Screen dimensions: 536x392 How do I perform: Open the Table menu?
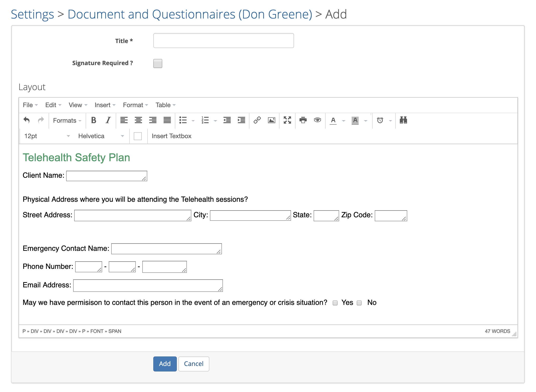(x=165, y=105)
